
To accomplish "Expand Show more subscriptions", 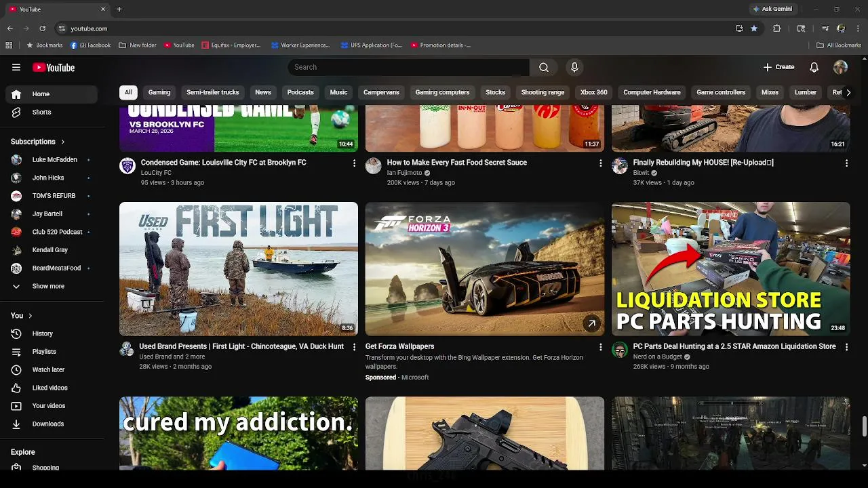I will tap(52, 286).
